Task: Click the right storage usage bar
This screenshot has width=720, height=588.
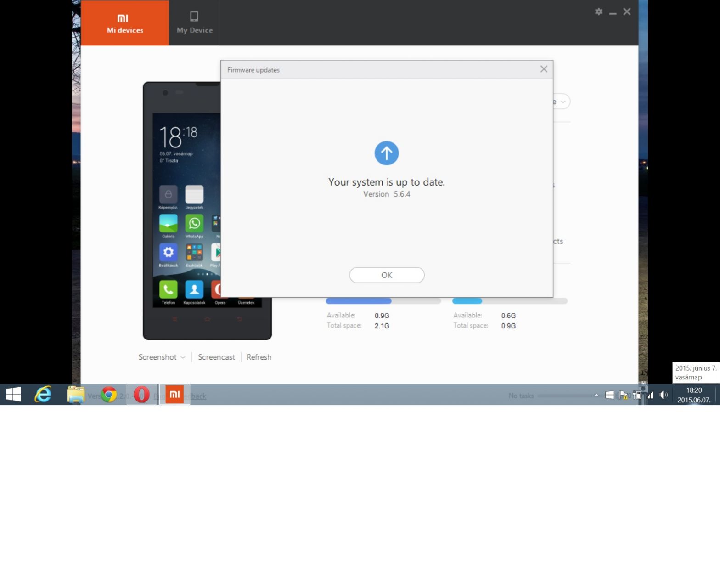Action: (x=510, y=301)
